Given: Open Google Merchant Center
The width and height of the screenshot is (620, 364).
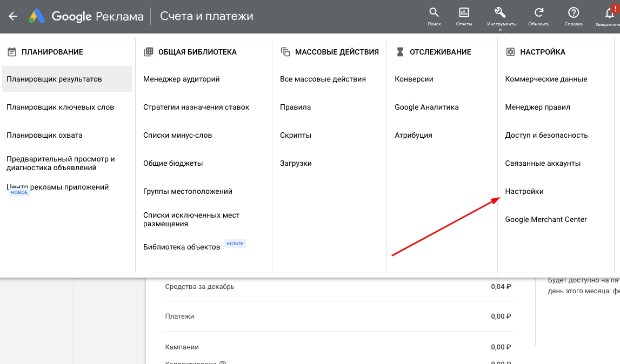Looking at the screenshot, I should tap(545, 219).
